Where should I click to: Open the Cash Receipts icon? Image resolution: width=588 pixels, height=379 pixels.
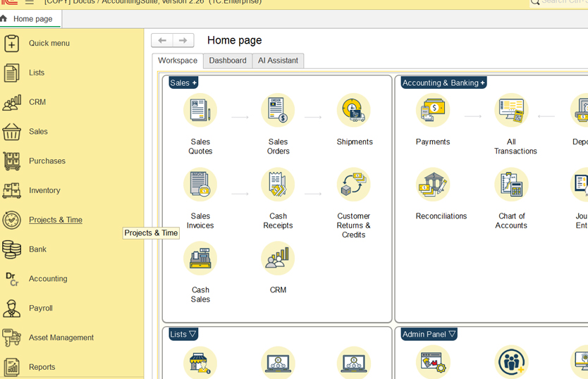[278, 185]
